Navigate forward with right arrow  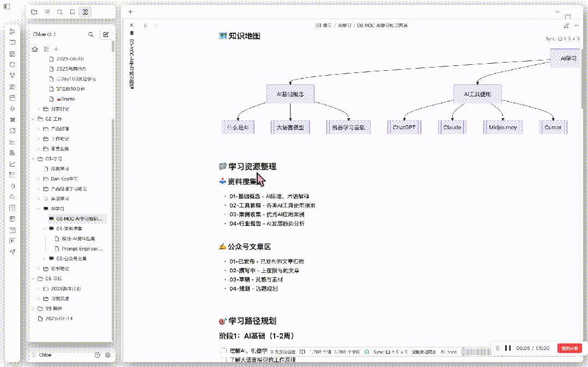[156, 26]
